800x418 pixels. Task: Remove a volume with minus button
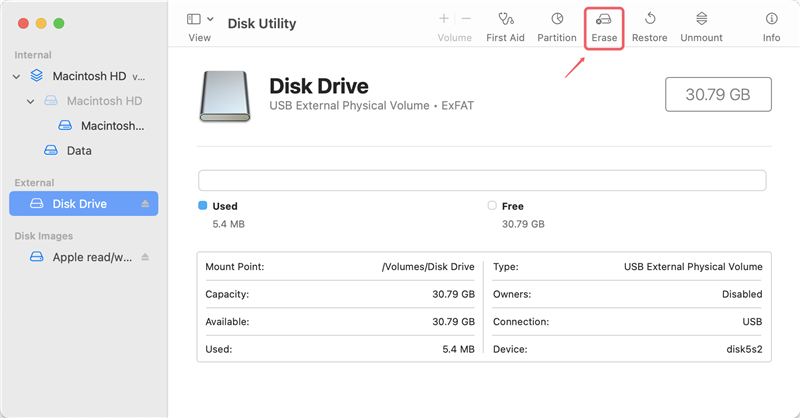466,19
